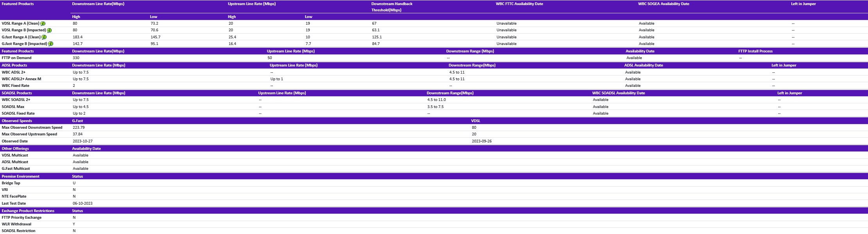
Task: Click the 25.4 upstream high value
Action: tap(232, 37)
